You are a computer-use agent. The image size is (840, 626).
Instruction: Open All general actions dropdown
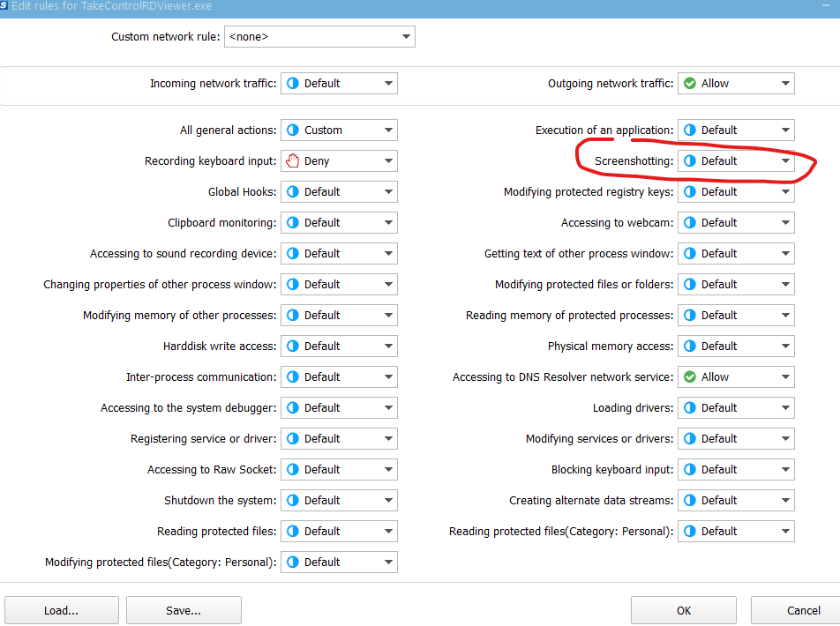pyautogui.click(x=339, y=130)
